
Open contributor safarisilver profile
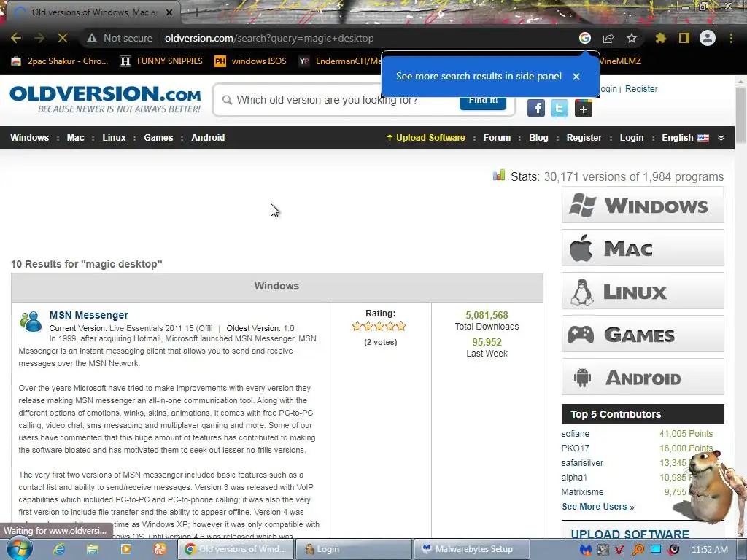pyautogui.click(x=582, y=463)
